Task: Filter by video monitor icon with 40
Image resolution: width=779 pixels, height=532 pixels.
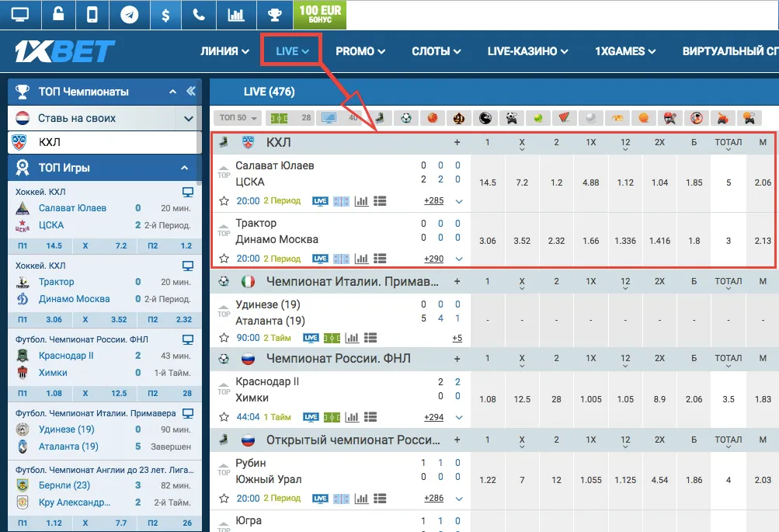Action: point(340,118)
